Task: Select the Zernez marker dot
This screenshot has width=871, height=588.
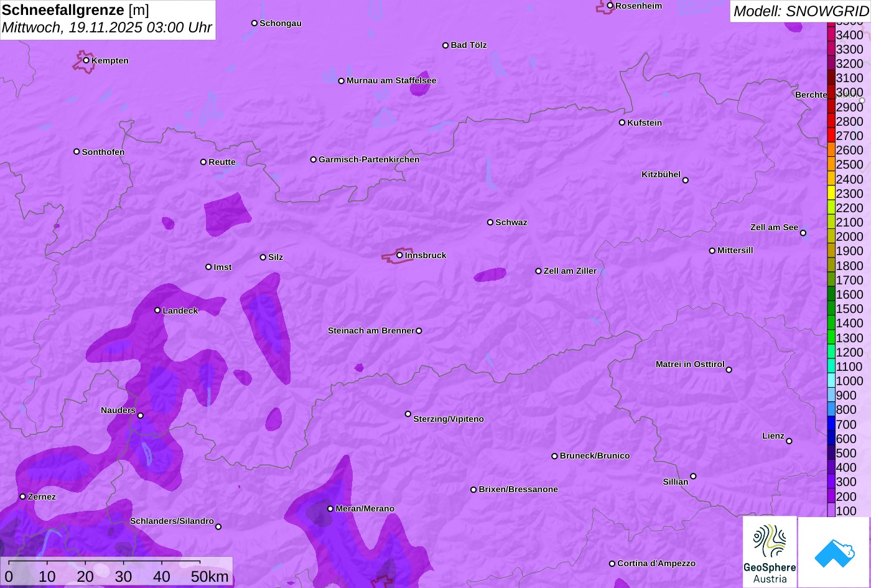Action: (x=23, y=497)
